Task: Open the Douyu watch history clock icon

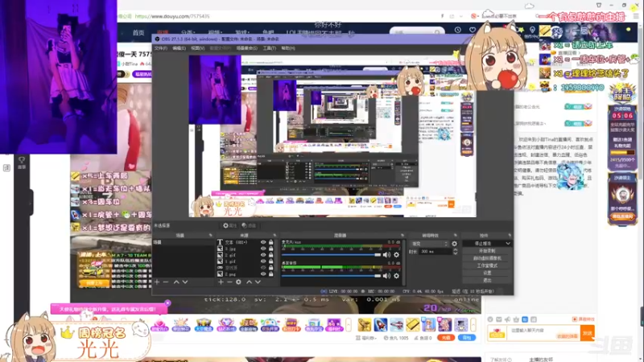Action: (x=458, y=30)
